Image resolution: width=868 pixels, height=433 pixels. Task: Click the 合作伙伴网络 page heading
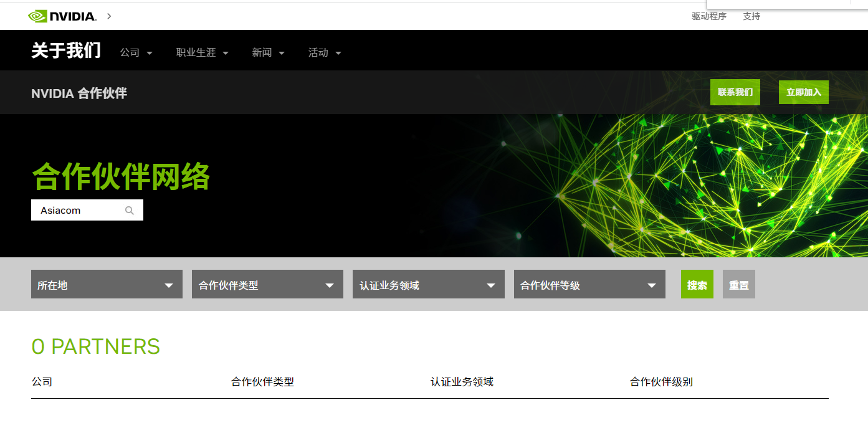(x=121, y=176)
